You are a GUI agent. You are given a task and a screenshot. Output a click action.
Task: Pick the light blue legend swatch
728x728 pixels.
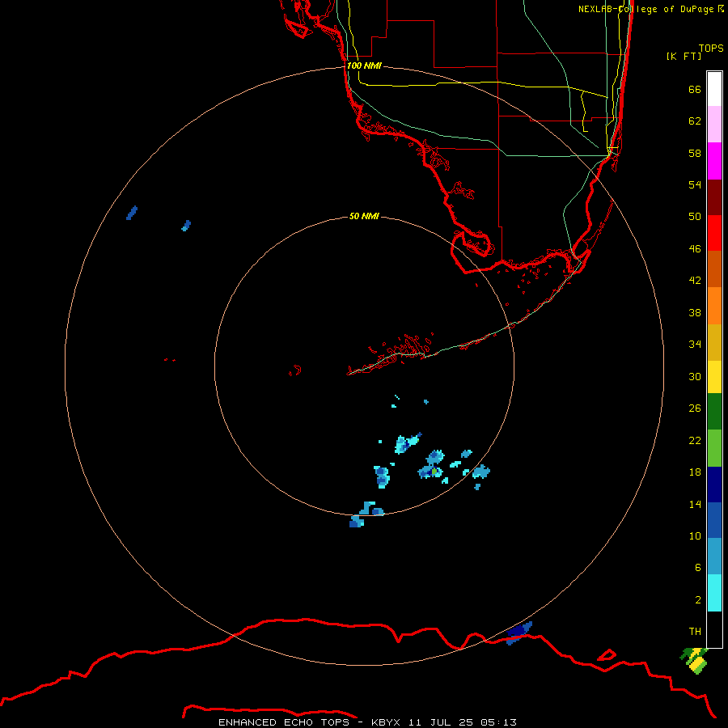pyautogui.click(x=714, y=557)
